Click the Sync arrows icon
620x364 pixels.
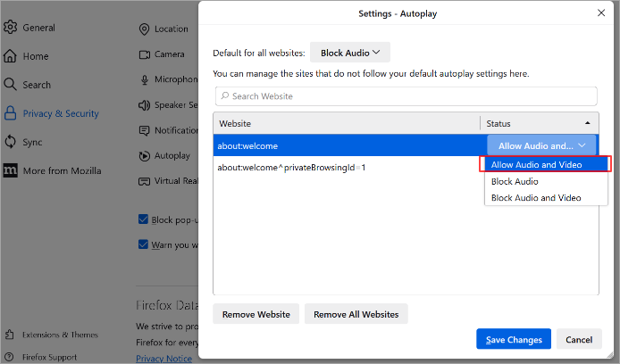pos(11,142)
